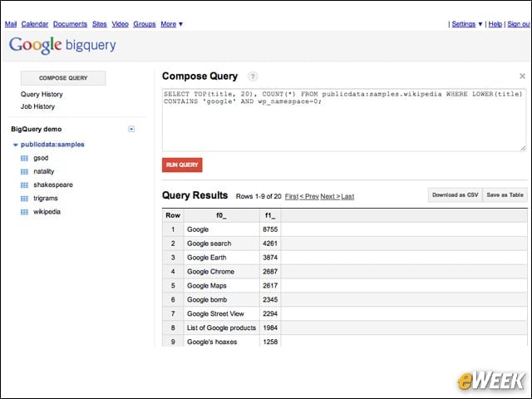Close the Compose Query panel

(x=523, y=76)
